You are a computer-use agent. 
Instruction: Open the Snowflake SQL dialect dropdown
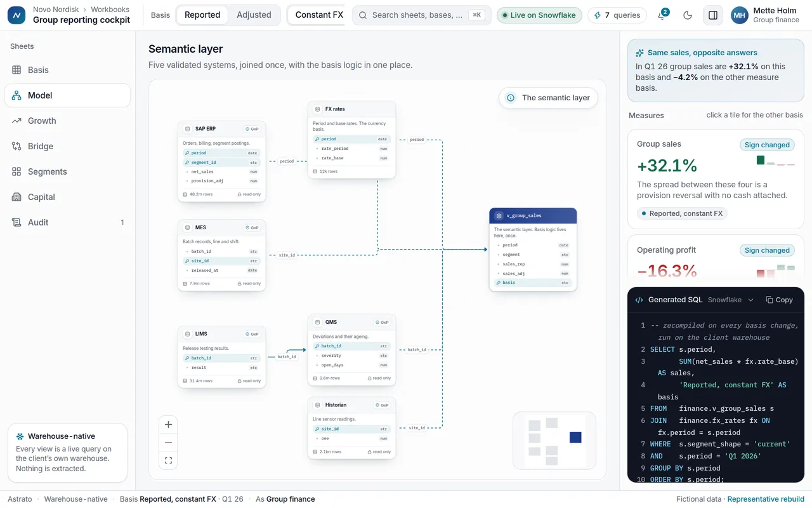coord(731,300)
